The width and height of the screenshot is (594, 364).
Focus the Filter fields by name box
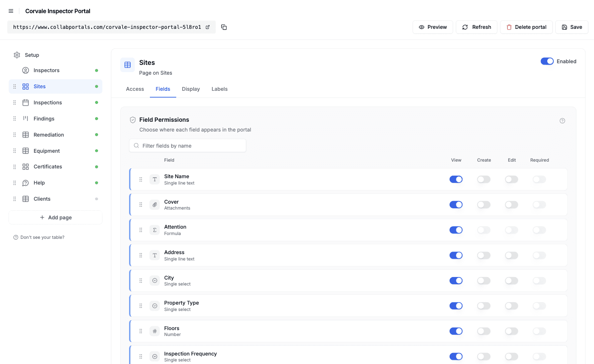[188, 146]
